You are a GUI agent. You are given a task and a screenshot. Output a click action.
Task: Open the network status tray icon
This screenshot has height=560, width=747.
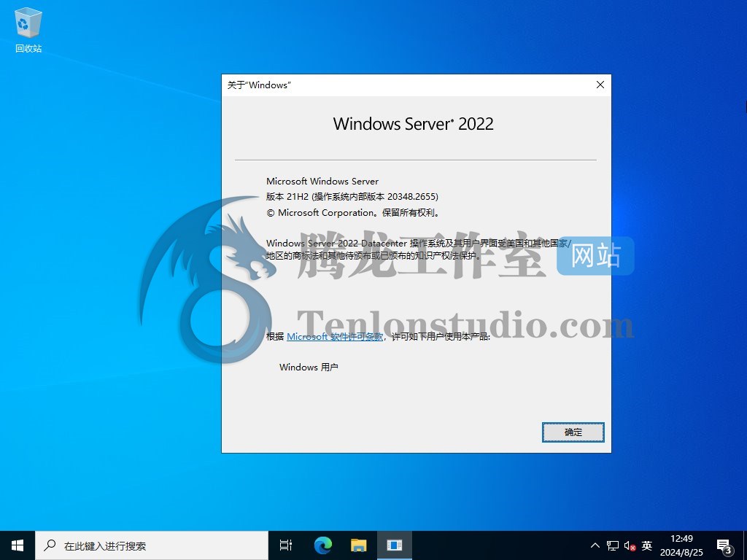click(x=613, y=545)
